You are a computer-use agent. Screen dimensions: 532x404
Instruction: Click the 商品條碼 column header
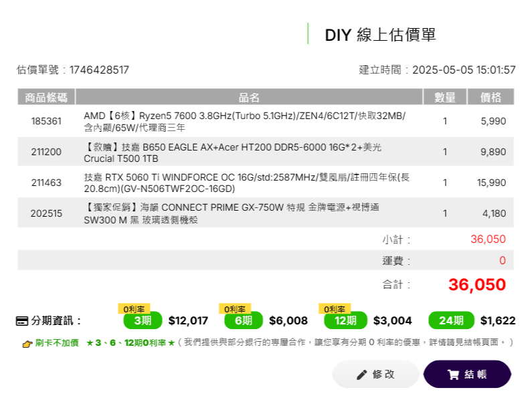point(46,98)
